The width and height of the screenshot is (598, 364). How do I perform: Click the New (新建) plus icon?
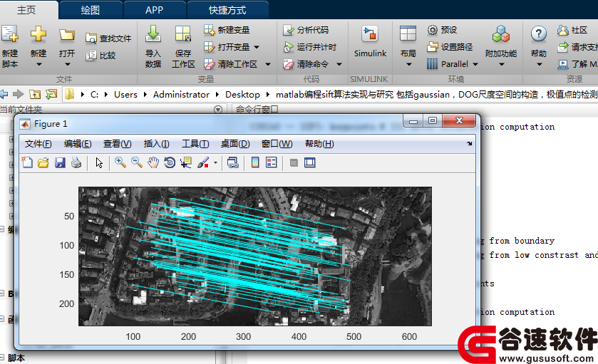pos(38,33)
